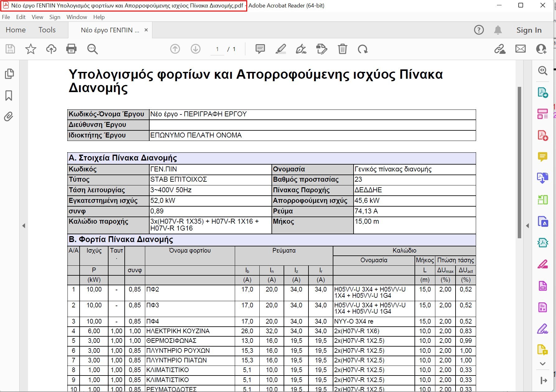This screenshot has width=556, height=392.
Task: Close the Νέο έργο ΓΕΝΠΙΝ document tab
Action: [x=146, y=30]
